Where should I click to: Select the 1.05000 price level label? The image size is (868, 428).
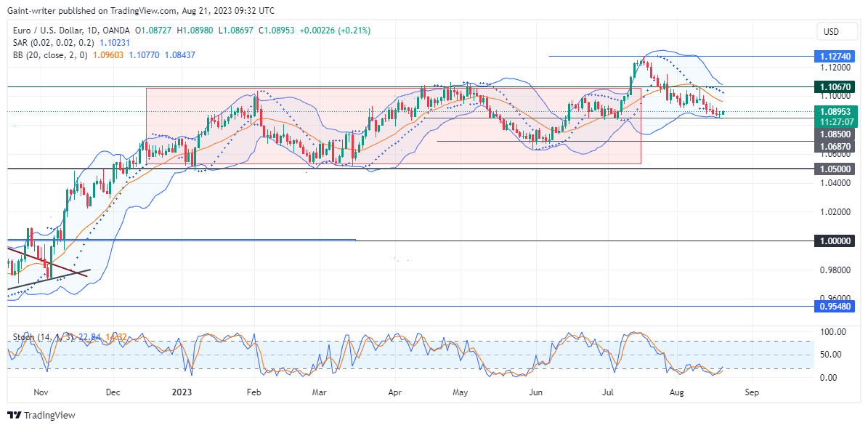click(x=835, y=169)
